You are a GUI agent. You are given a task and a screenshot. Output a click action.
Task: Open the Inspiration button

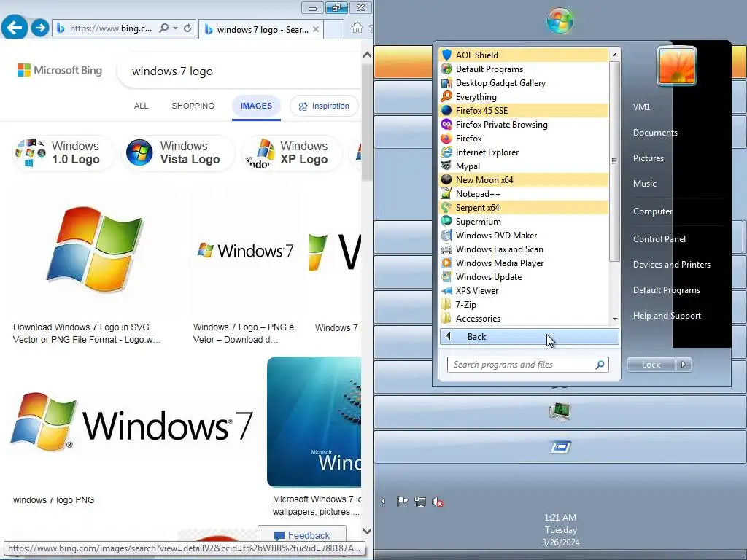324,106
